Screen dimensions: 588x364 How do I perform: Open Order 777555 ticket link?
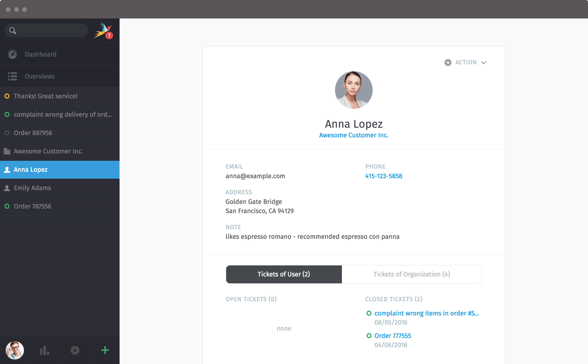click(x=393, y=336)
